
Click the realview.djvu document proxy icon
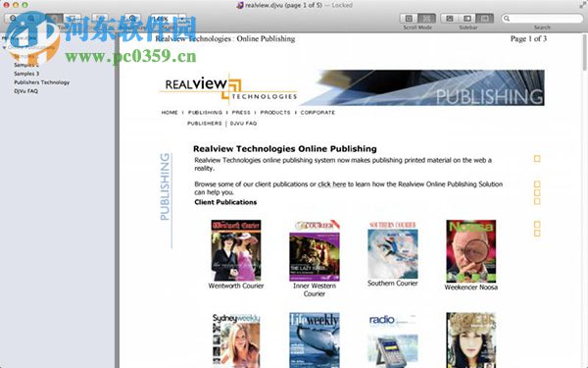240,5
